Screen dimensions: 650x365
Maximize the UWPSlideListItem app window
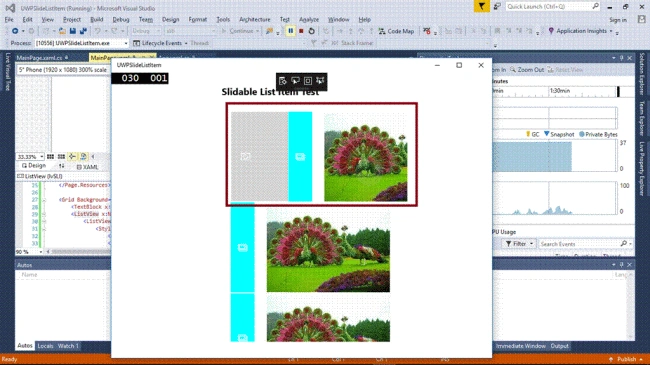459,65
